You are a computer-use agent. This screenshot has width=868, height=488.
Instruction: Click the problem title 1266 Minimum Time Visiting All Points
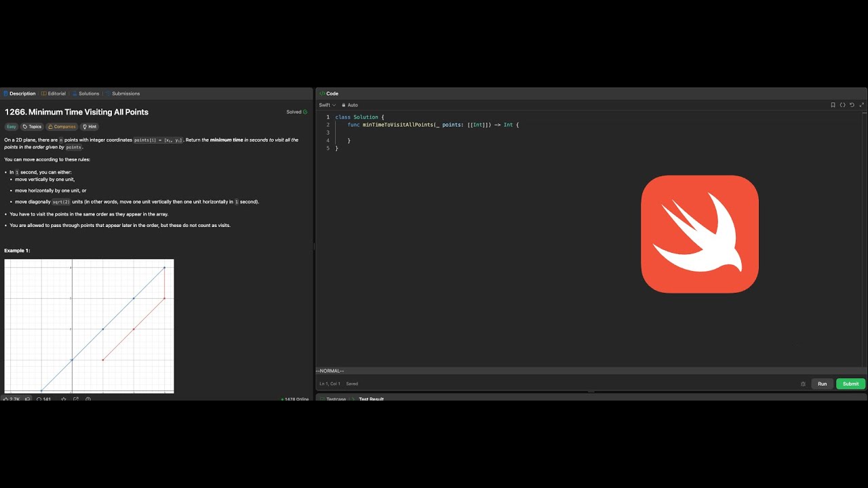pos(77,112)
